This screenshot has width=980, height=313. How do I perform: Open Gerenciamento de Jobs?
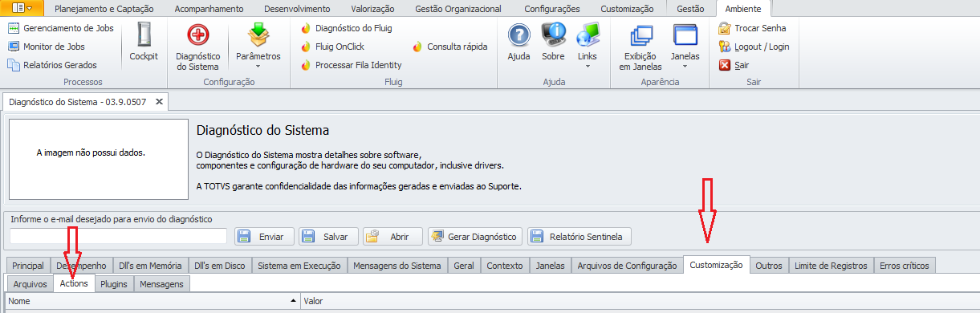61,28
